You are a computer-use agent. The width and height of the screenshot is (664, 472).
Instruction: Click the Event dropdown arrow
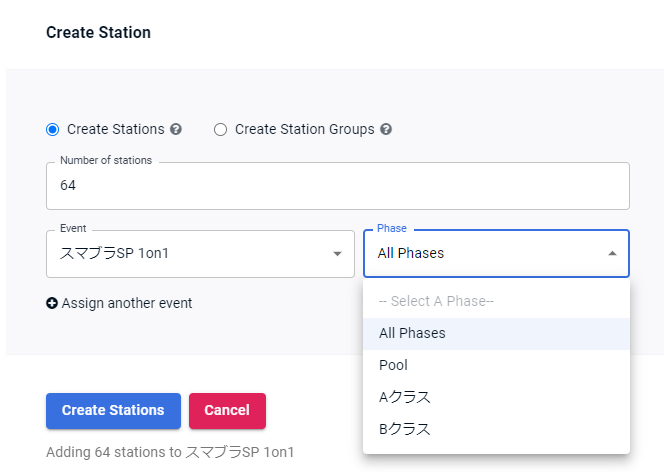pyautogui.click(x=337, y=254)
